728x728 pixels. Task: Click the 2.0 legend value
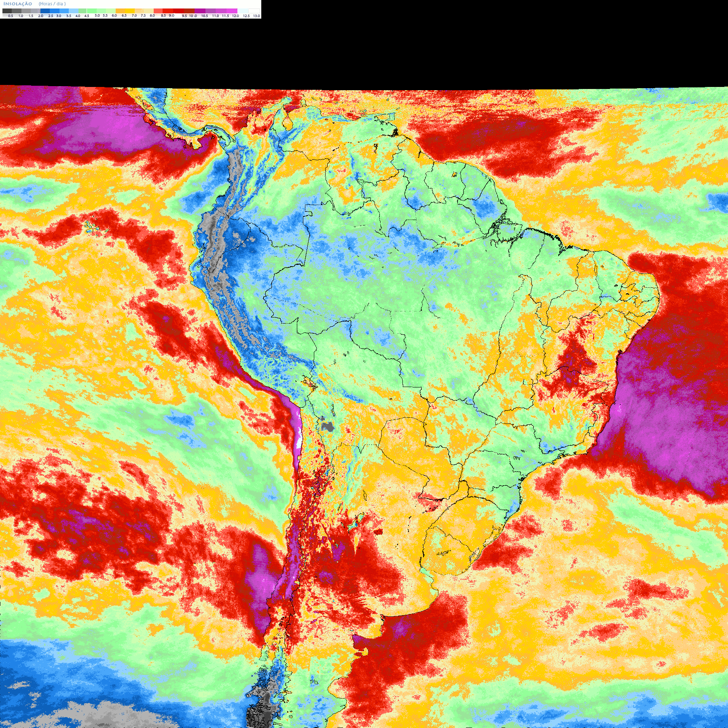point(41,16)
